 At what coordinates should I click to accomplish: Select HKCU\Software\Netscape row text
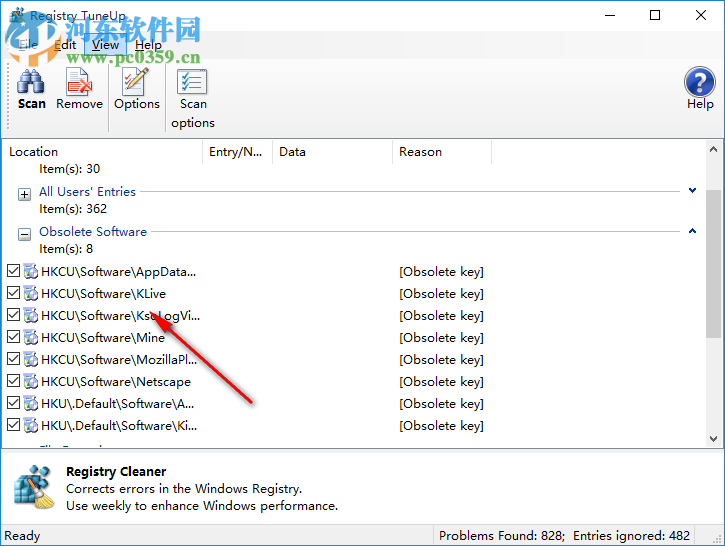[x=116, y=381]
